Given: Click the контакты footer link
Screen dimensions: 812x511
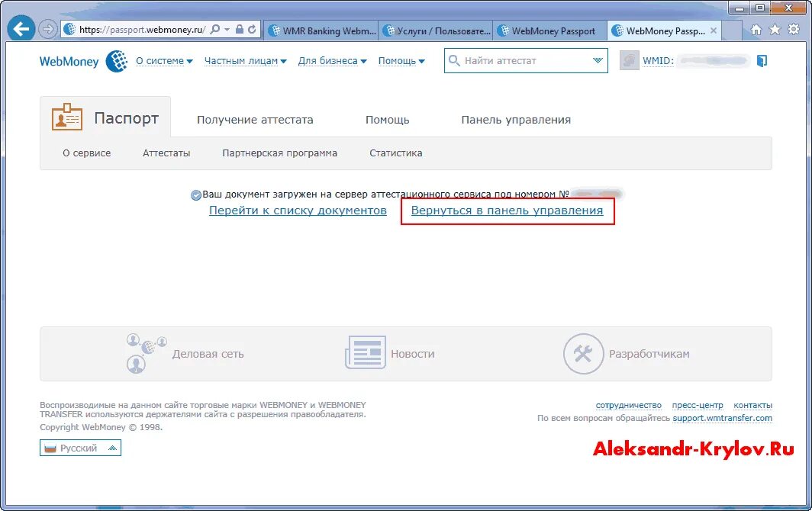Looking at the screenshot, I should point(752,405).
